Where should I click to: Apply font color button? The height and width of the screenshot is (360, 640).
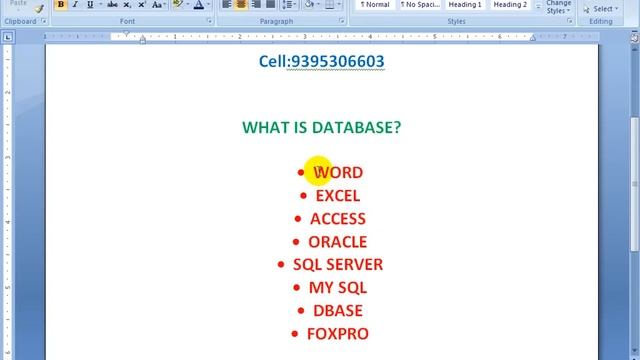pyautogui.click(x=199, y=4)
